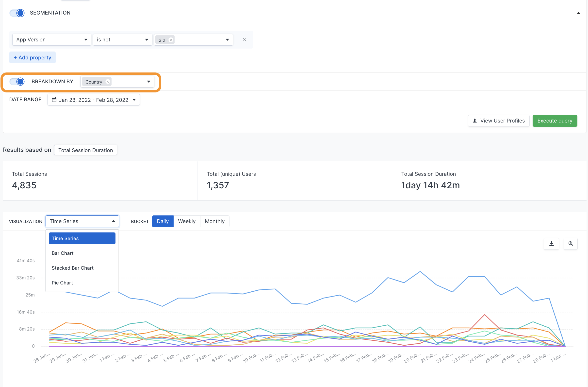Open the Breakdown By Country dropdown
This screenshot has height=387, width=588.
click(x=148, y=82)
